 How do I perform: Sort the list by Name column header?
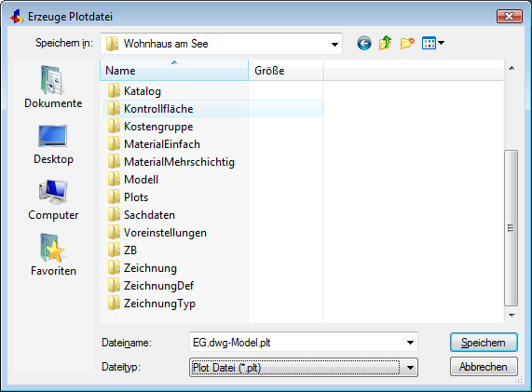(174, 71)
